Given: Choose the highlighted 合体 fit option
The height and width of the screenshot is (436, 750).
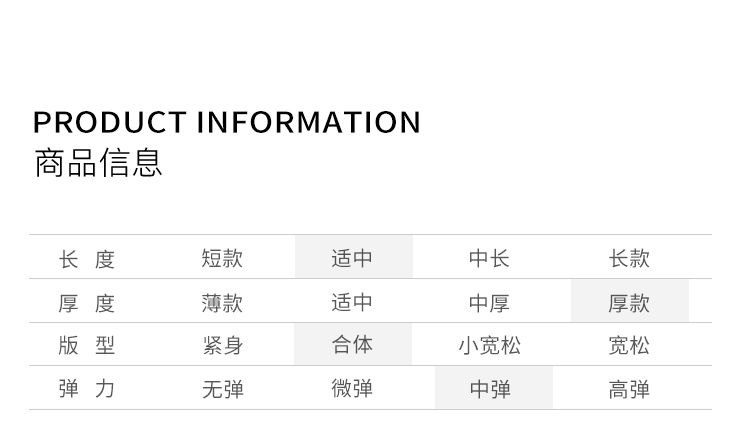Looking at the screenshot, I should [x=352, y=345].
